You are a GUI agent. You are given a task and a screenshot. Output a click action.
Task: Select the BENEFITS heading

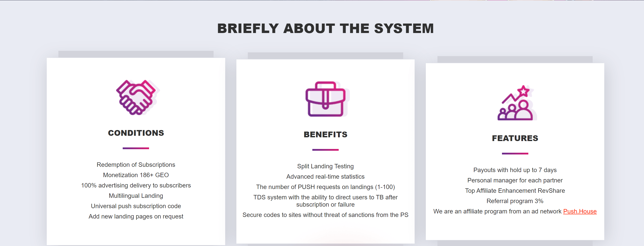coord(325,134)
